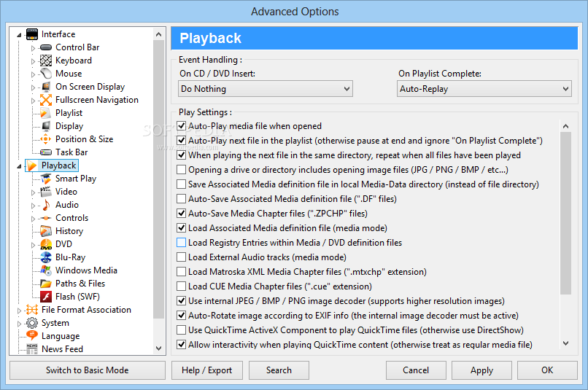Click the Help / Export button
The height and width of the screenshot is (390, 588).
click(207, 370)
